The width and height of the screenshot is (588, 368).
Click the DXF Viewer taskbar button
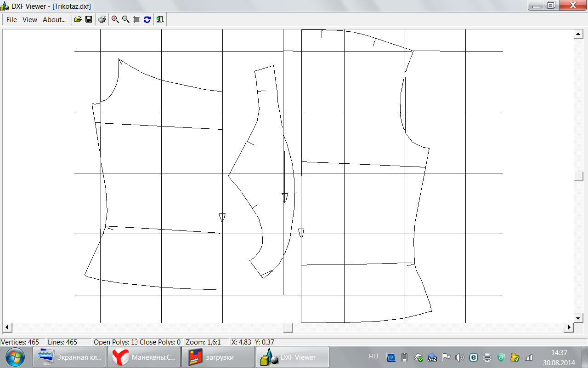[292, 357]
